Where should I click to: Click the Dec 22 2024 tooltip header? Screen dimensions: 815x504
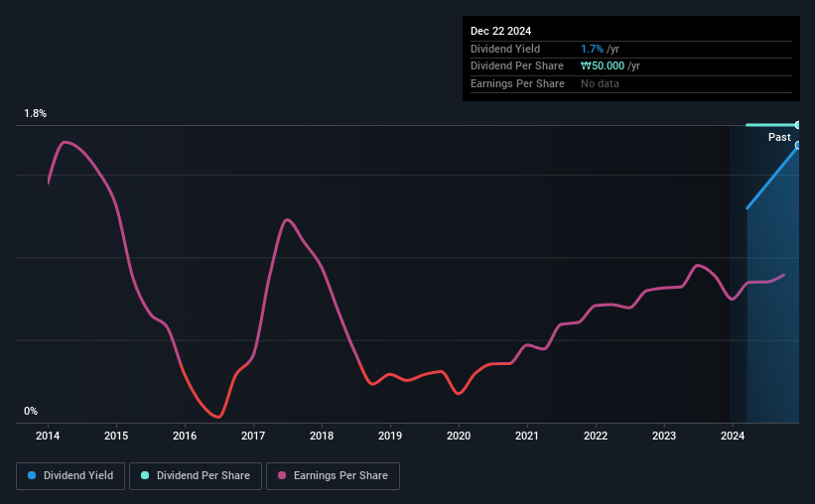(x=500, y=31)
